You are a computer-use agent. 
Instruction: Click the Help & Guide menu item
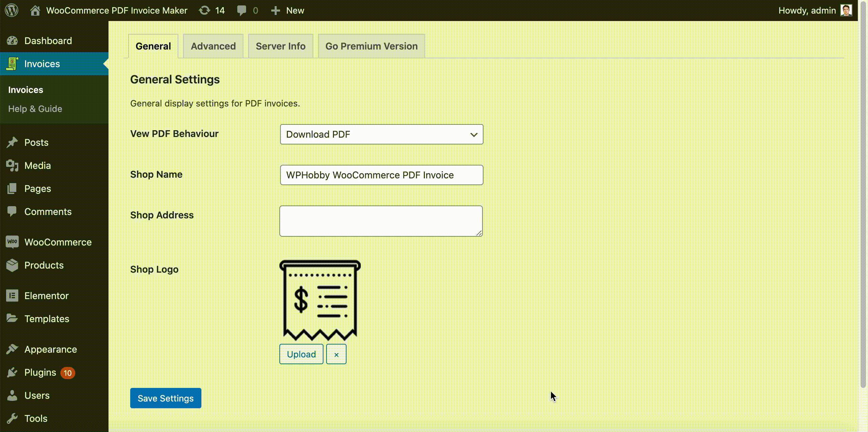[x=35, y=108]
